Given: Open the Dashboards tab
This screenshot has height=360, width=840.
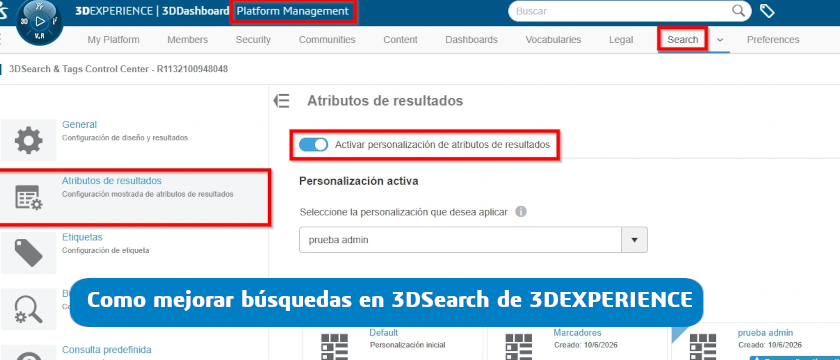Looking at the screenshot, I should pyautogui.click(x=471, y=40).
